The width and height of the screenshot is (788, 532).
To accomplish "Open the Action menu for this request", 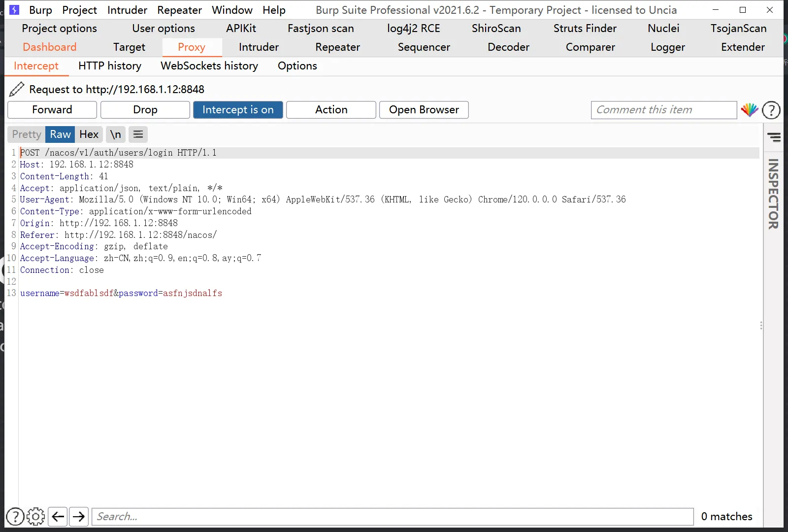I will [330, 110].
